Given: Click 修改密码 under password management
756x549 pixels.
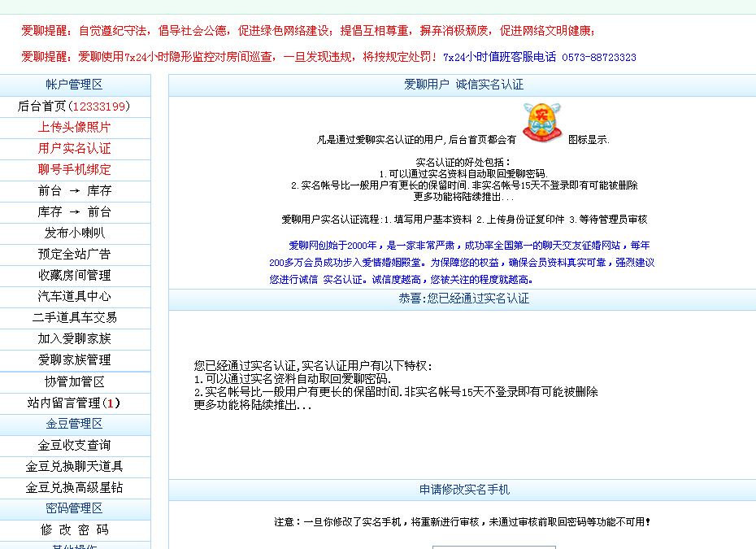Looking at the screenshot, I should click(x=74, y=529).
